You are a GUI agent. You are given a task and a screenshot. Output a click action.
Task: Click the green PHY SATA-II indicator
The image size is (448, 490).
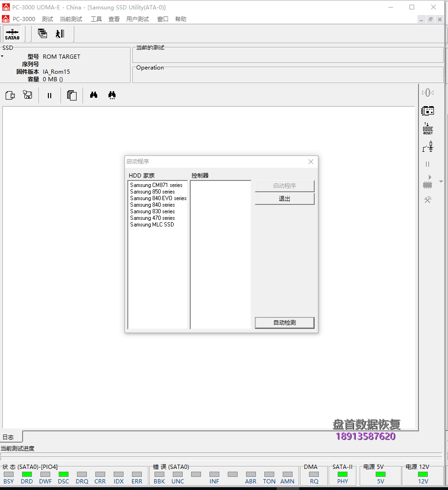click(343, 474)
